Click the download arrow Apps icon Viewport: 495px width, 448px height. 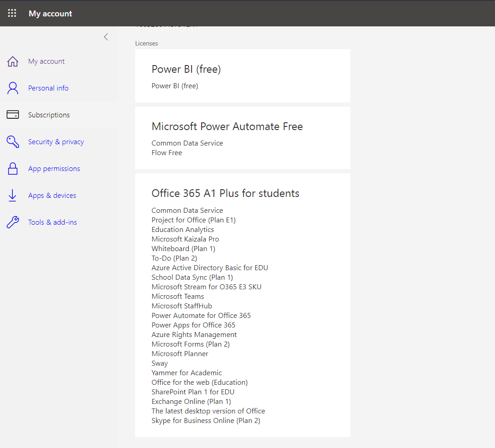[x=13, y=196]
